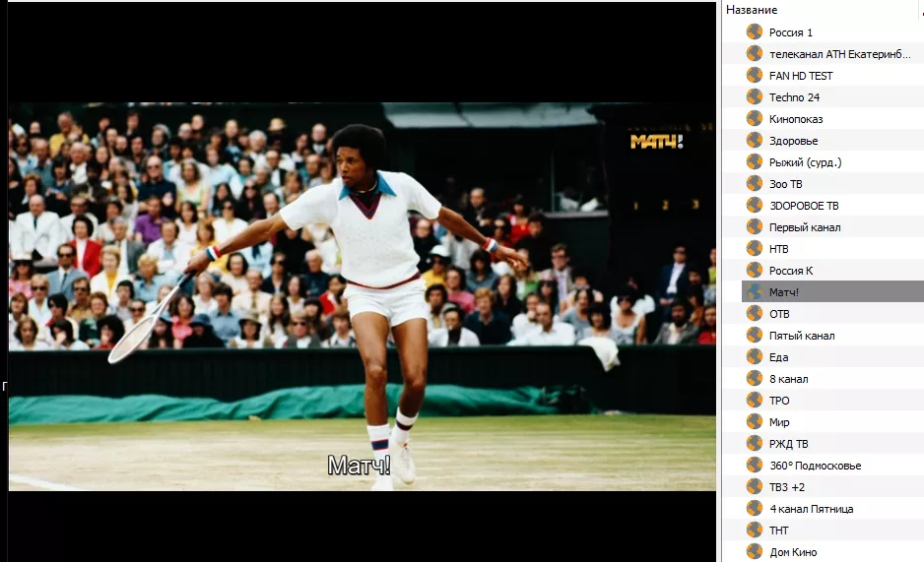Tune to the НТВ channel
The image size is (924, 562).
coord(778,249)
